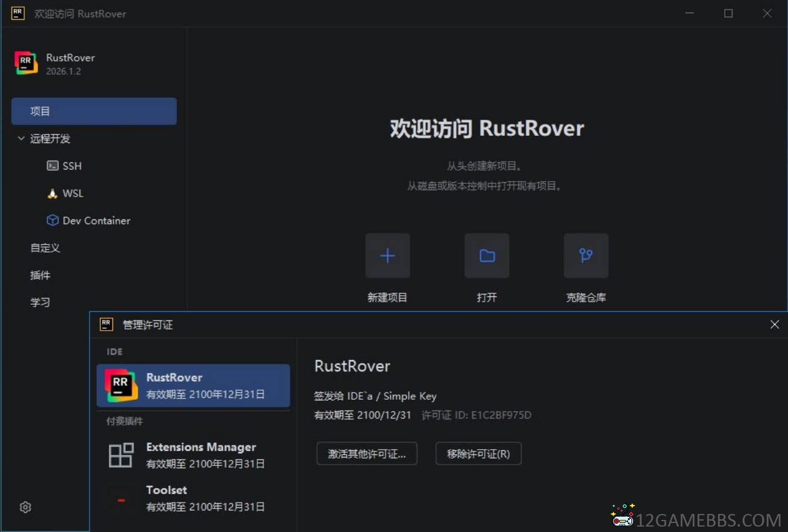Maximize the RustRover welcome window
Image resolution: width=788 pixels, height=532 pixels.
pos(728,13)
